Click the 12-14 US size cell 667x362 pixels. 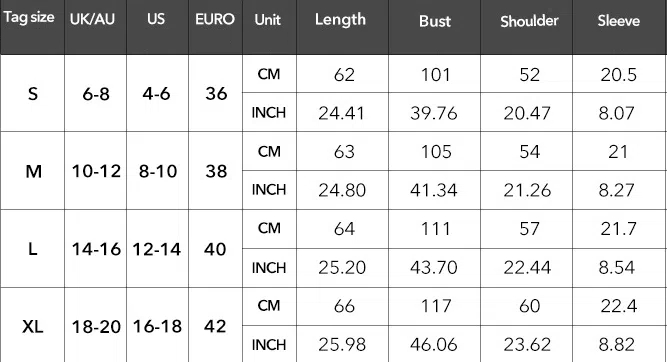coord(157,249)
